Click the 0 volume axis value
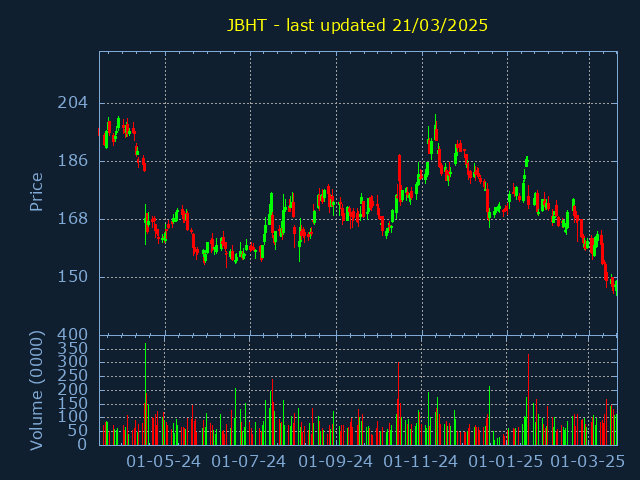The width and height of the screenshot is (640, 480). (x=82, y=444)
